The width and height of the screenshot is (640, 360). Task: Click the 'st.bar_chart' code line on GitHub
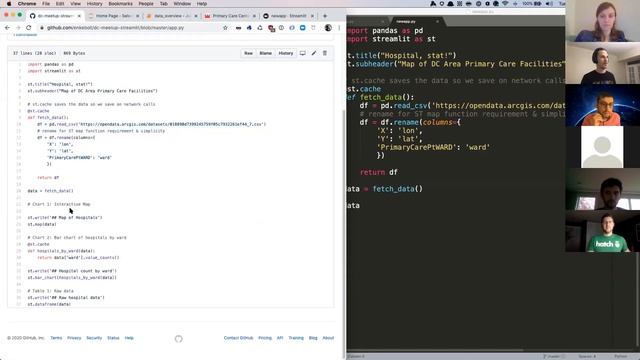(72, 278)
